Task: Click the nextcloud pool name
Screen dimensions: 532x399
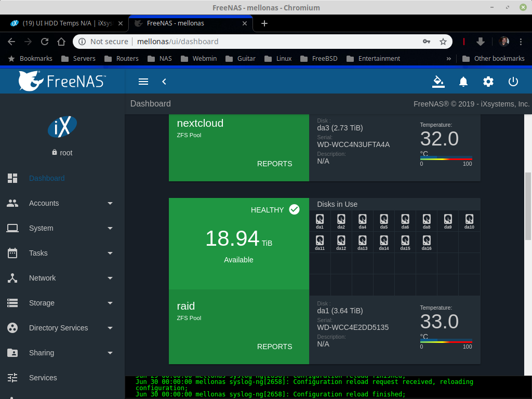Action: tap(200, 123)
